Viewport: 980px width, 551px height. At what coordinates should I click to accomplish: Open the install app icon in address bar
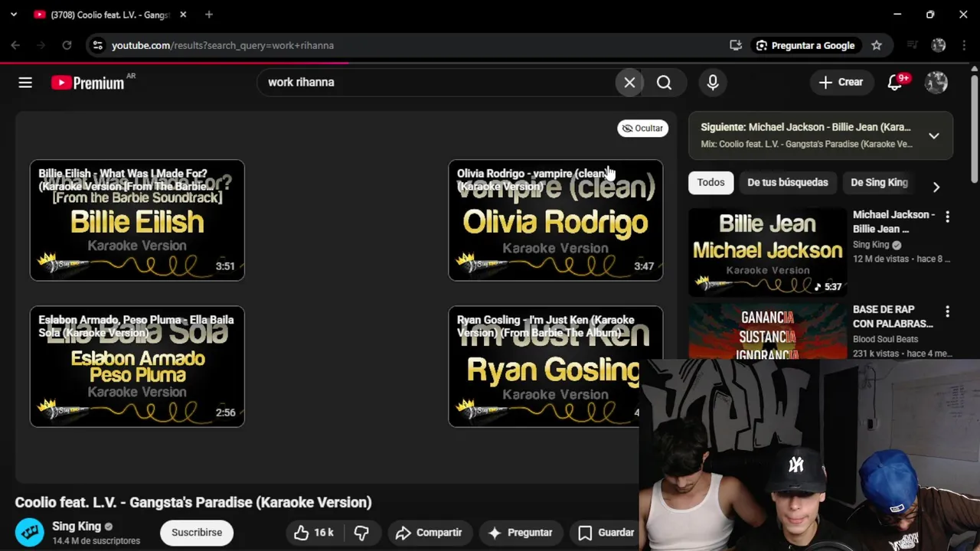coord(736,45)
